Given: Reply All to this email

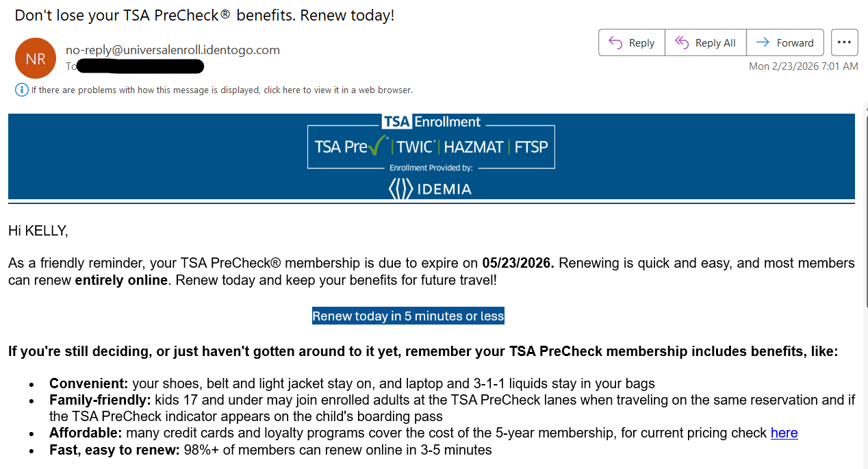Looking at the screenshot, I should coord(705,42).
